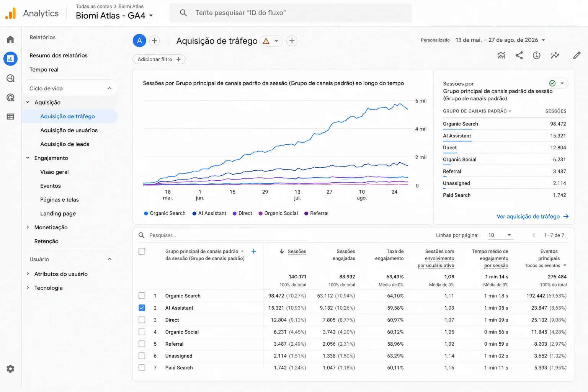Toggle the select-all rows checkbox
The width and height of the screenshot is (588, 392).
(142, 251)
